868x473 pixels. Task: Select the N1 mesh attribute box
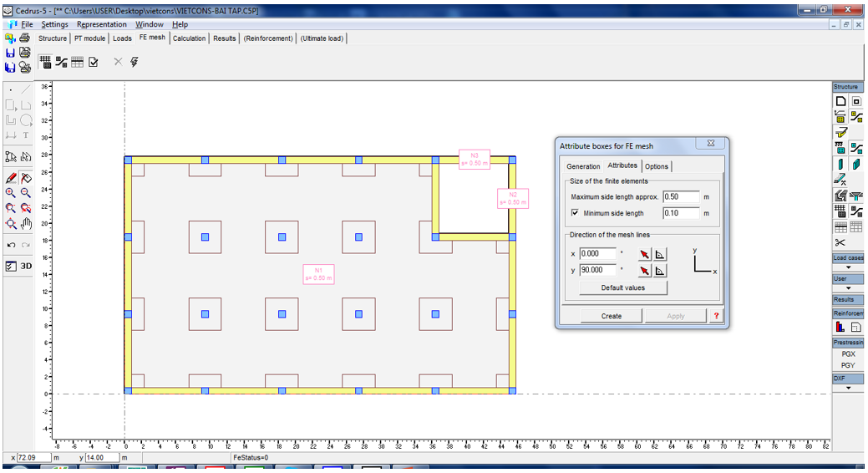tap(318, 274)
